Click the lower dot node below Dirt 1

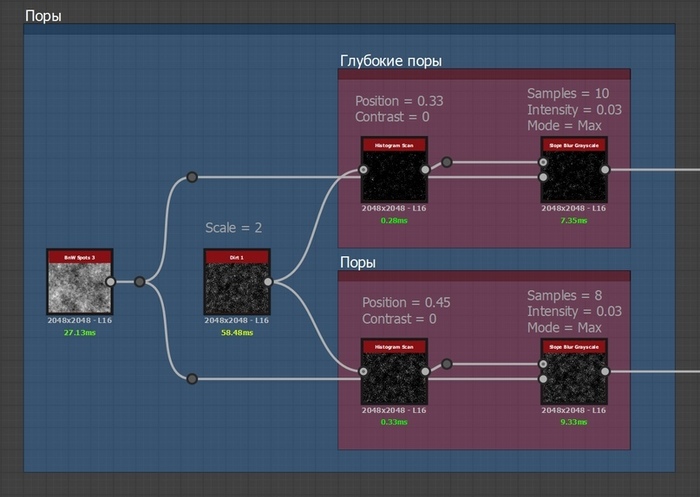pos(192,379)
